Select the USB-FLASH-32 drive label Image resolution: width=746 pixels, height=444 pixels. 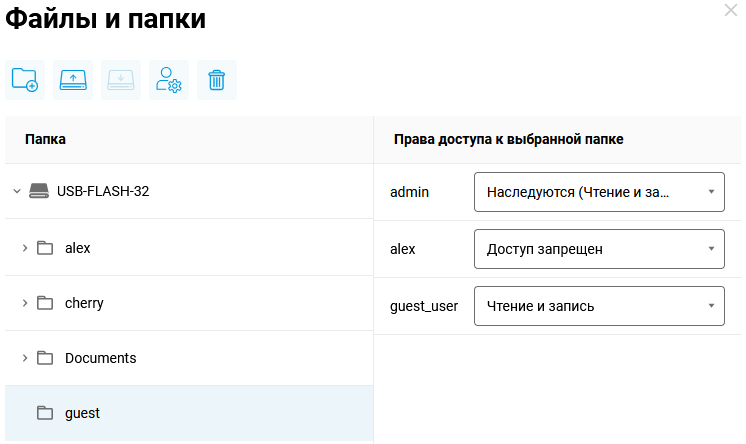pos(103,191)
